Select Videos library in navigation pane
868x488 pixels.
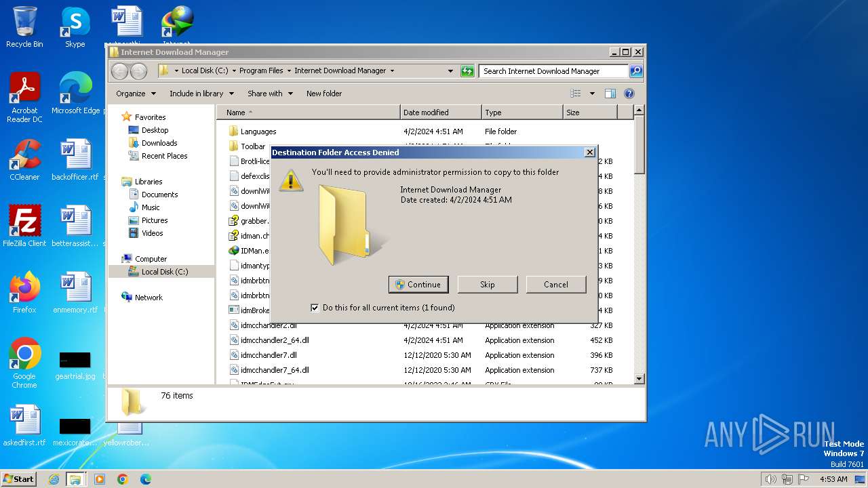(x=152, y=233)
